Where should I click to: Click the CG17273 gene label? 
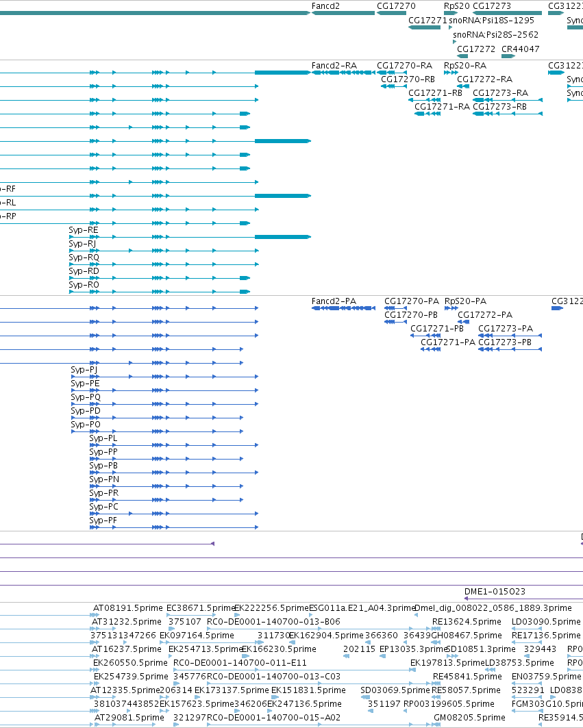pyautogui.click(x=491, y=6)
